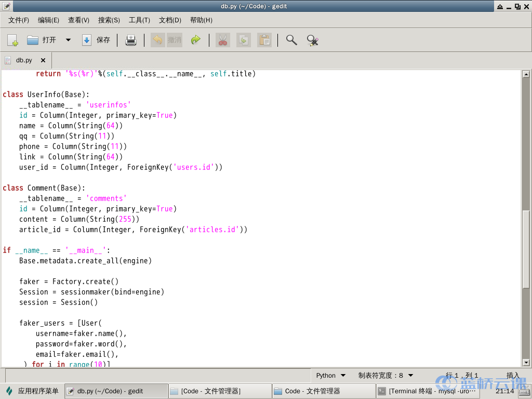Screen dimensions: 532x399
Task: Click the copy icon in toolbar
Action: 243,40
